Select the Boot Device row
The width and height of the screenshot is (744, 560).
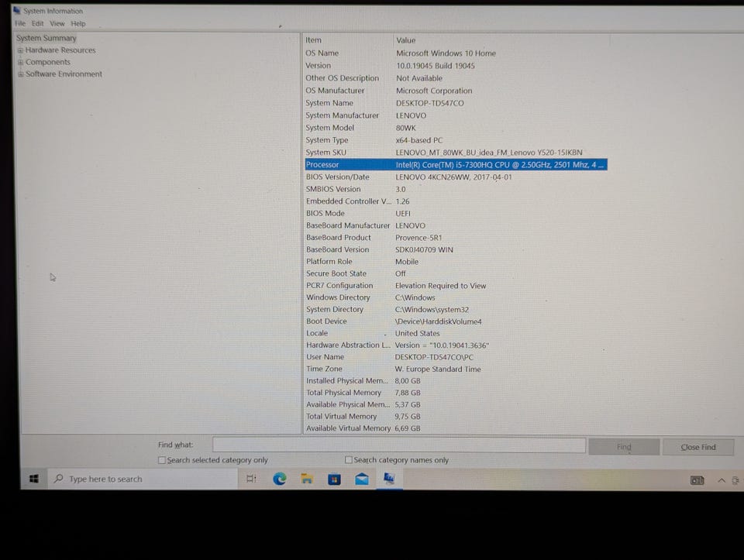tap(456, 321)
